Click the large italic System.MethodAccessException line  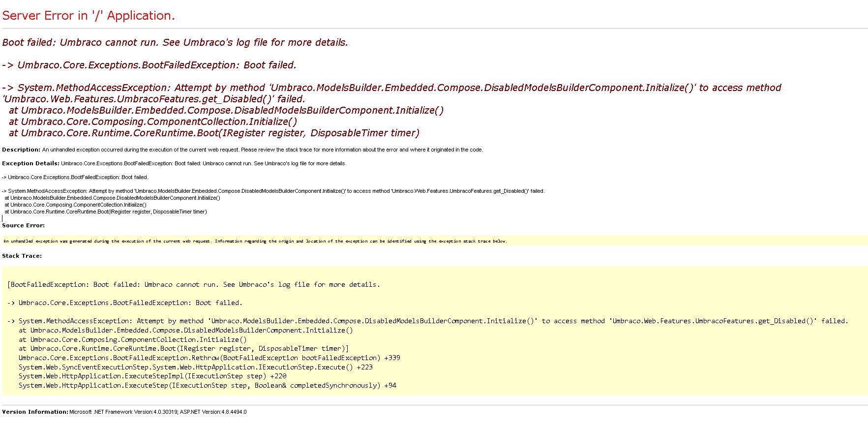pyautogui.click(x=391, y=93)
